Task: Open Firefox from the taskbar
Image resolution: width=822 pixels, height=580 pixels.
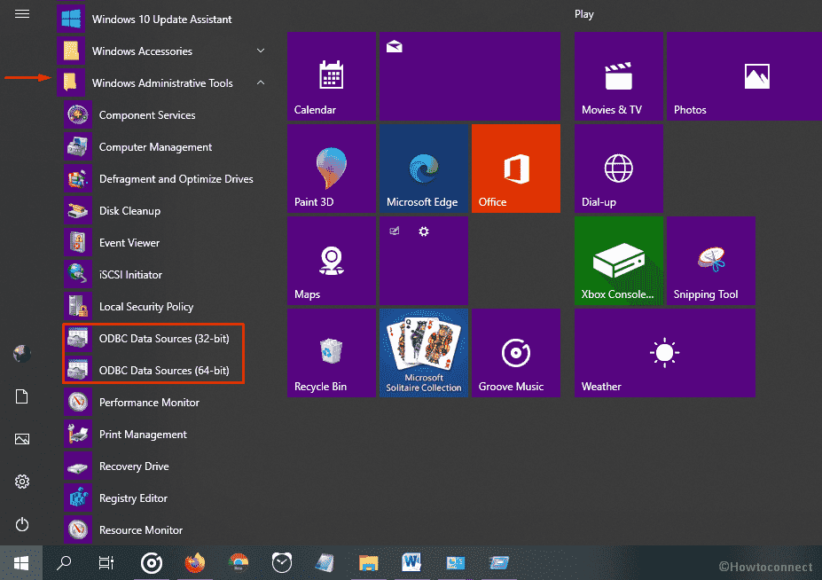Action: [x=194, y=563]
